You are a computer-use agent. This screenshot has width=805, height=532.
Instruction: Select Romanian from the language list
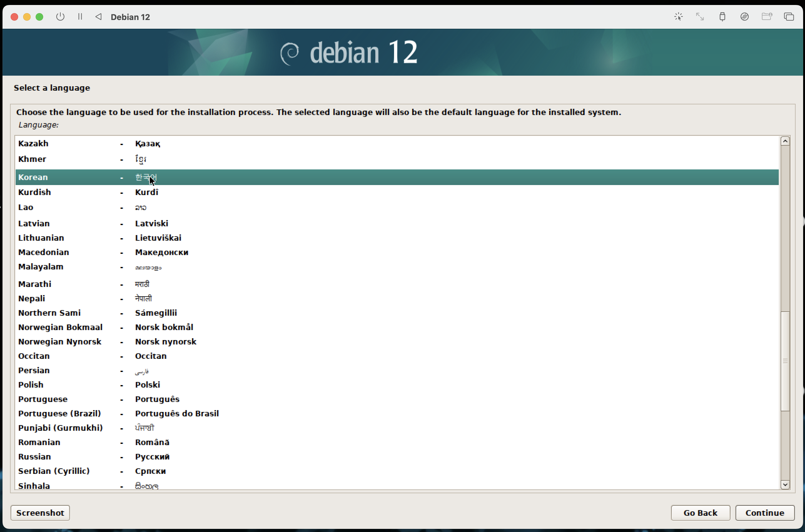(x=397, y=442)
